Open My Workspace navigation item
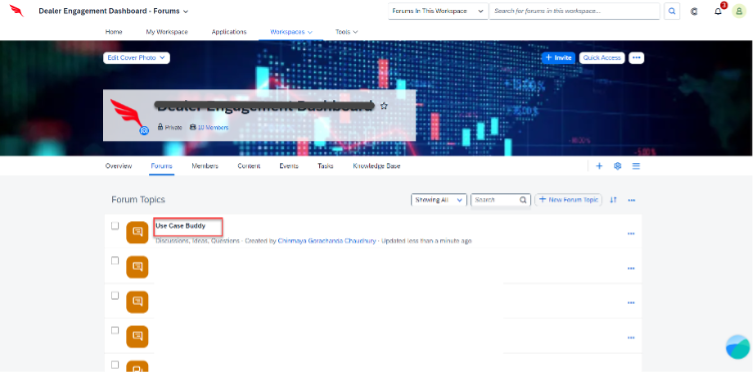Image resolution: width=755 pixels, height=373 pixels. (167, 32)
